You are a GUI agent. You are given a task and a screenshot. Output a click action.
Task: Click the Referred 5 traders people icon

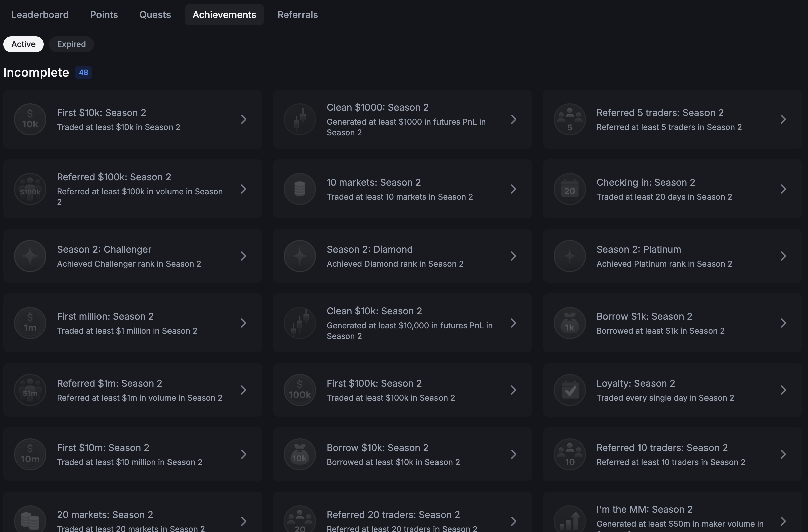coord(569,119)
